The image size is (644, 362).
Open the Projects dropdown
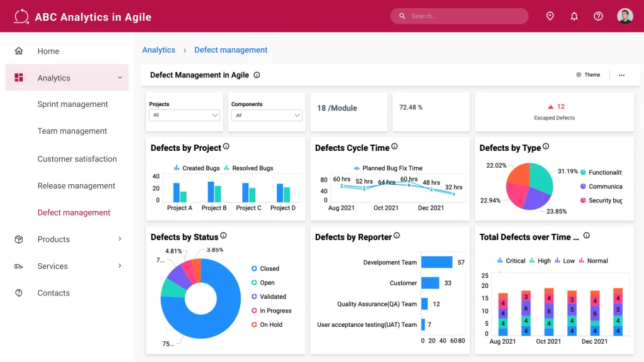point(184,115)
